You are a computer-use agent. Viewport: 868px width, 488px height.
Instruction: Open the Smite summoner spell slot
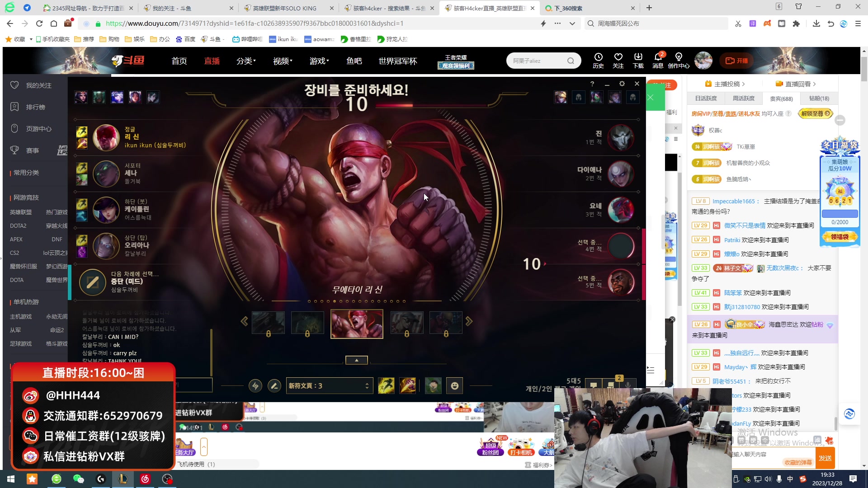pyautogui.click(x=408, y=385)
